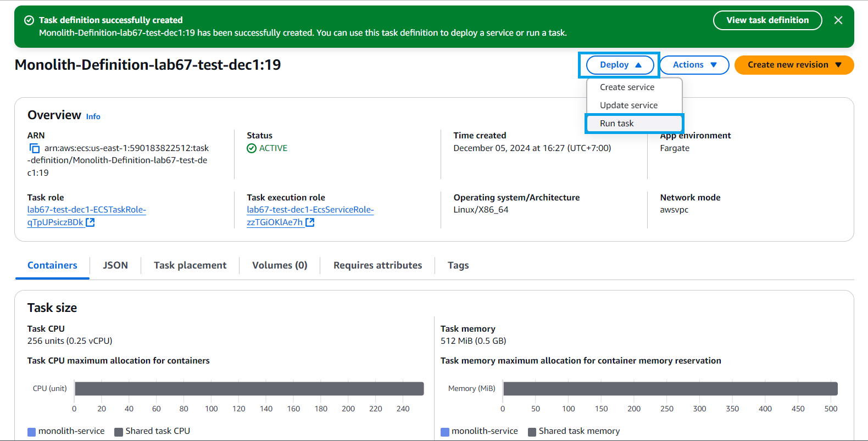Click the success checkmark icon in the green banner
This screenshot has width=868, height=441.
[29, 20]
